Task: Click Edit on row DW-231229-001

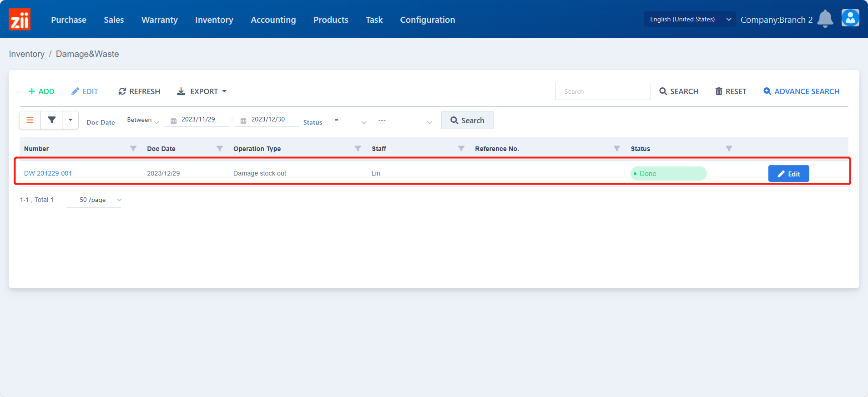Action: click(x=788, y=174)
